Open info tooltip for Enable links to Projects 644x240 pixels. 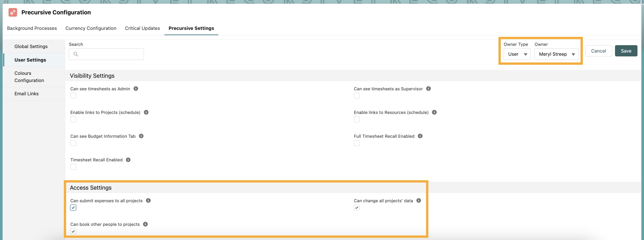tap(146, 112)
